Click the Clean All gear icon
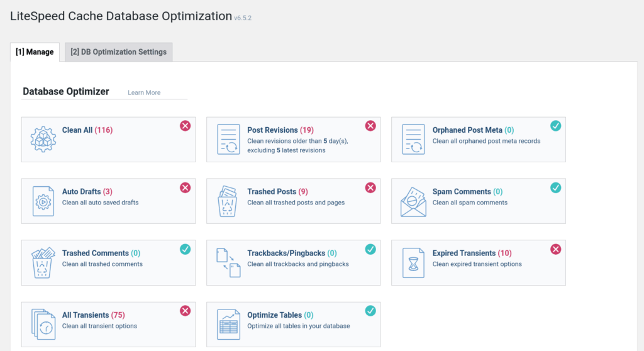This screenshot has height=351, width=644. (x=43, y=140)
